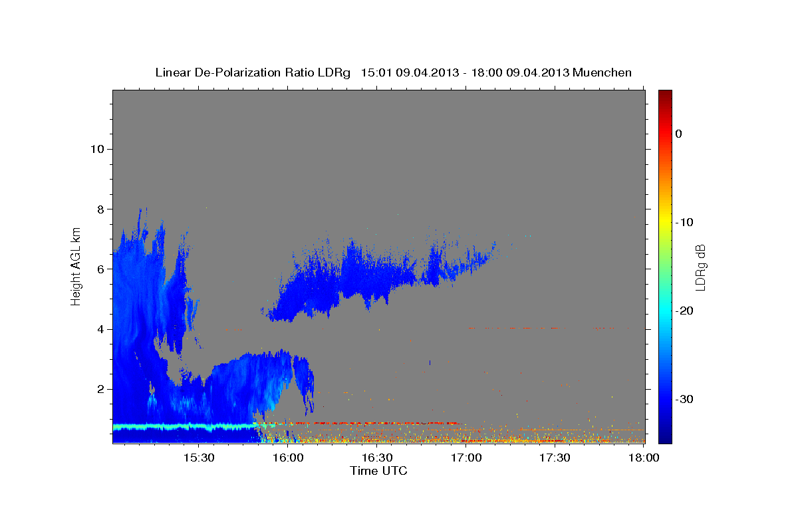798x532 pixels.
Task: Click the colorbar value -20
Action: point(685,311)
